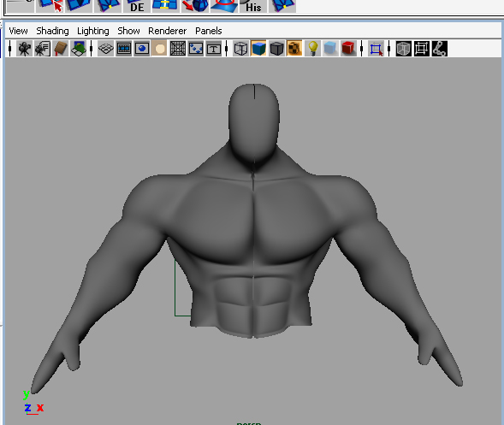Click blue mesh shelf icon left of DE
The image size is (504, 425).
click(107, 6)
